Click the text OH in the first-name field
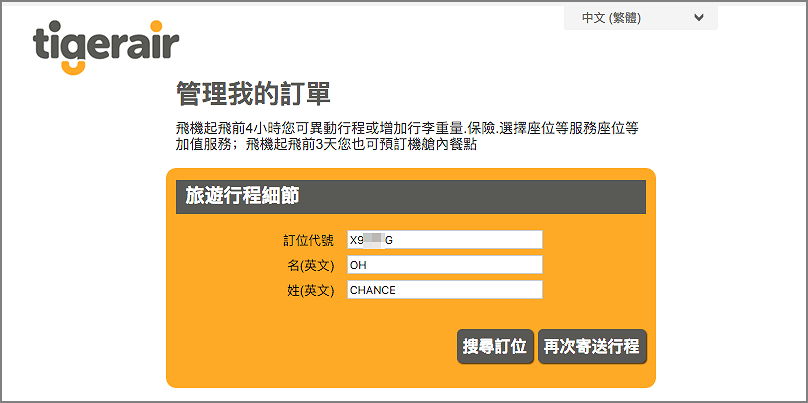The image size is (808, 403). pos(357,265)
